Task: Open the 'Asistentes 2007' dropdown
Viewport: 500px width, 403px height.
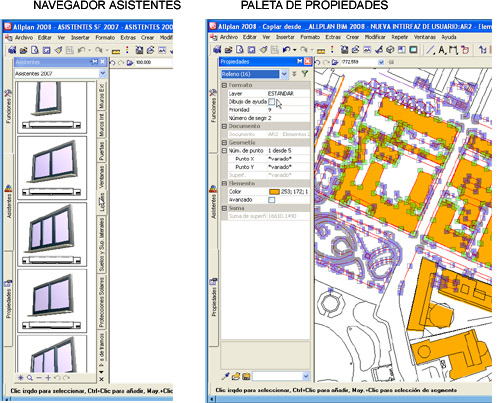Action: (x=103, y=73)
